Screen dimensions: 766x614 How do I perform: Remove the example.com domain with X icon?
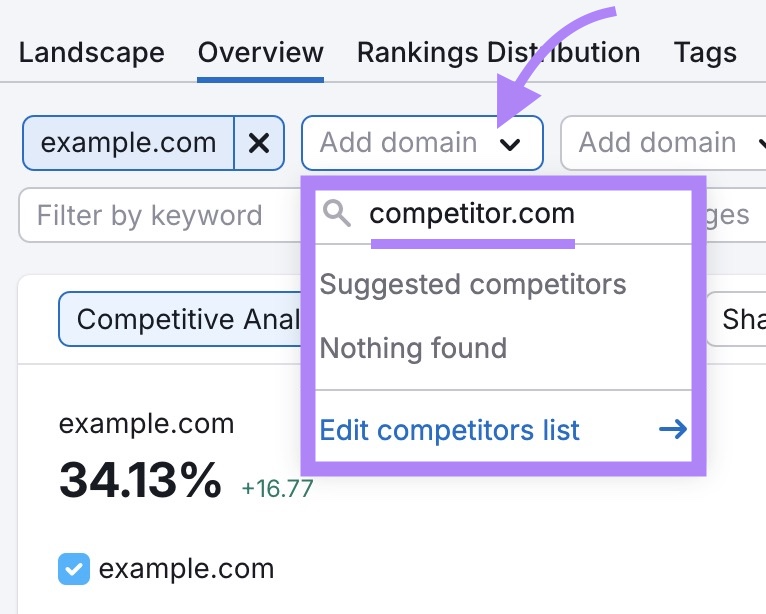pos(259,143)
